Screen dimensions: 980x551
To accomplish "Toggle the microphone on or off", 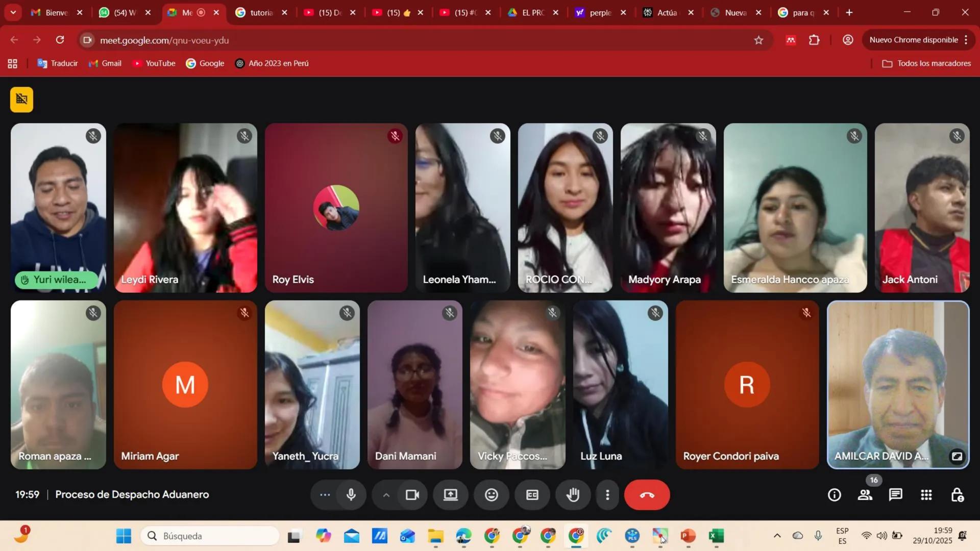I will point(351,495).
